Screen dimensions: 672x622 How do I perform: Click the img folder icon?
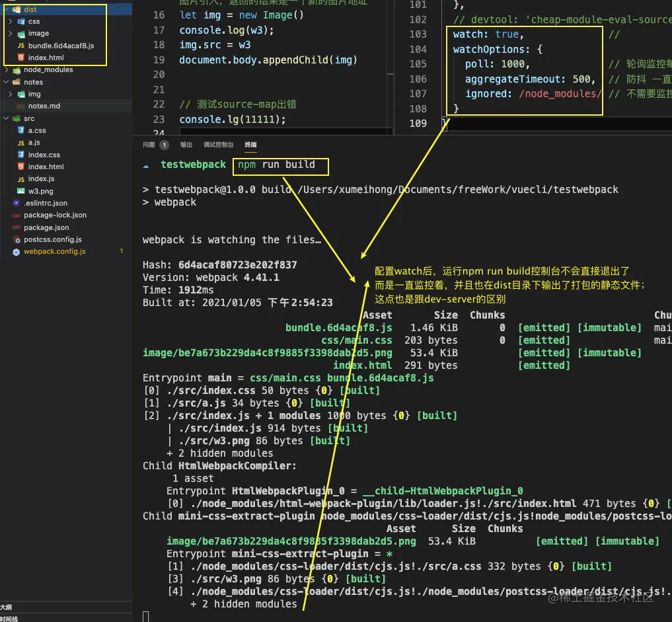click(x=21, y=94)
